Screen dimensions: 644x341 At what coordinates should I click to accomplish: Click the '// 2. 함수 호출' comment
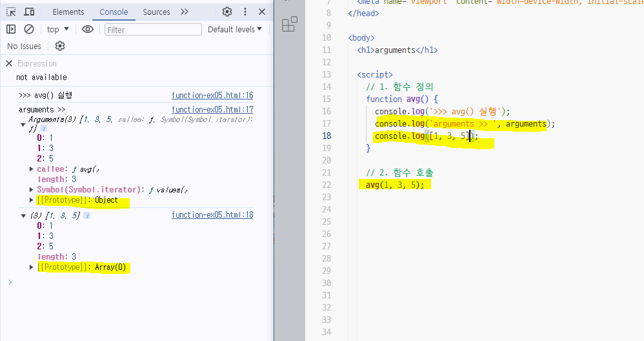[x=399, y=172]
